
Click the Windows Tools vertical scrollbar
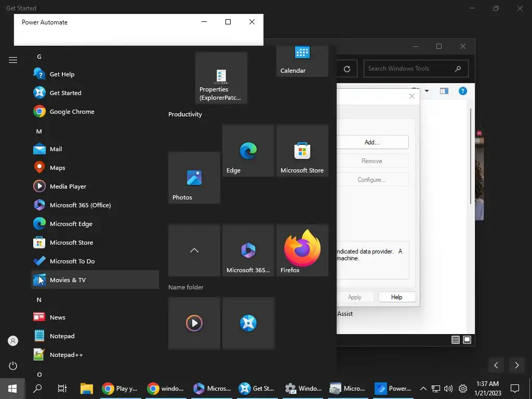click(x=471, y=156)
